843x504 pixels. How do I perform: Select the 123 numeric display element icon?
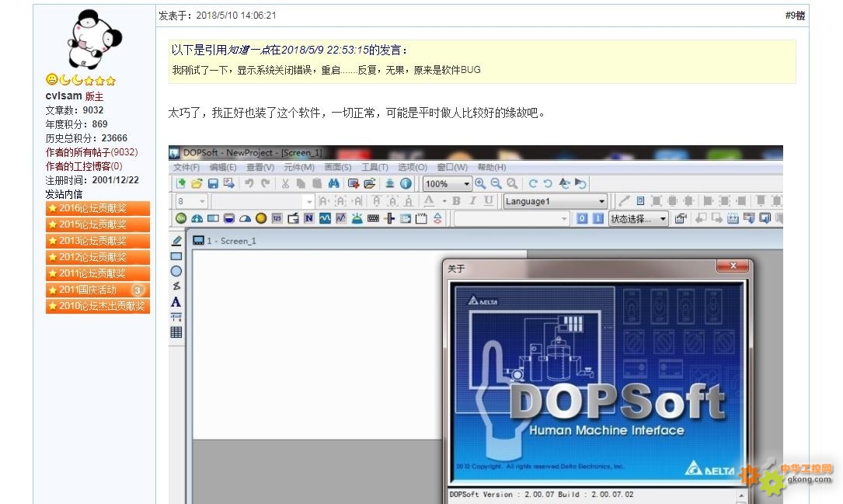point(277,218)
